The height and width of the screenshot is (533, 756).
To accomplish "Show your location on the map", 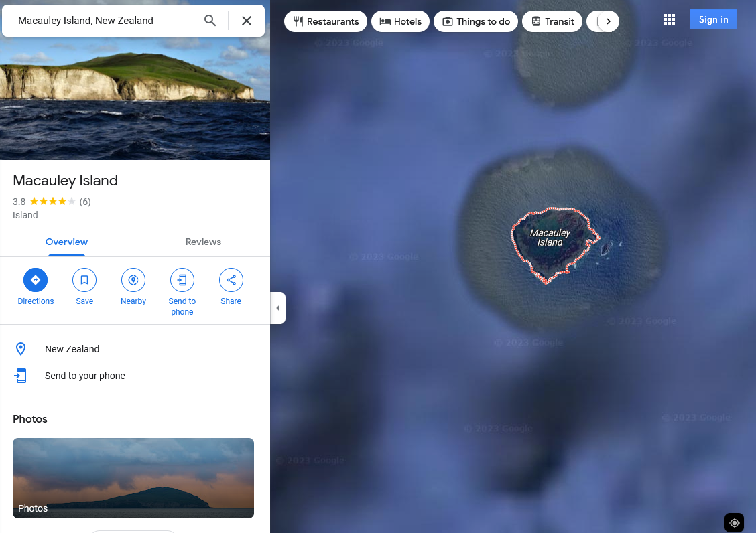I will (x=735, y=523).
